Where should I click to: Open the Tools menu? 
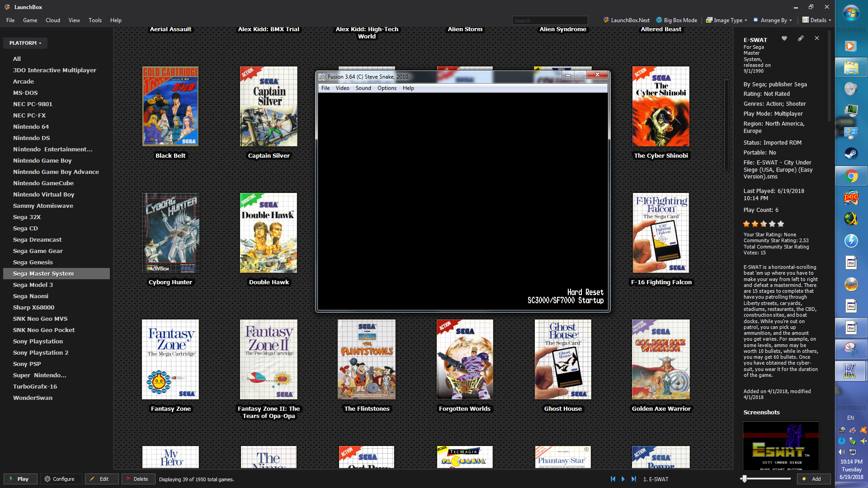coord(95,20)
